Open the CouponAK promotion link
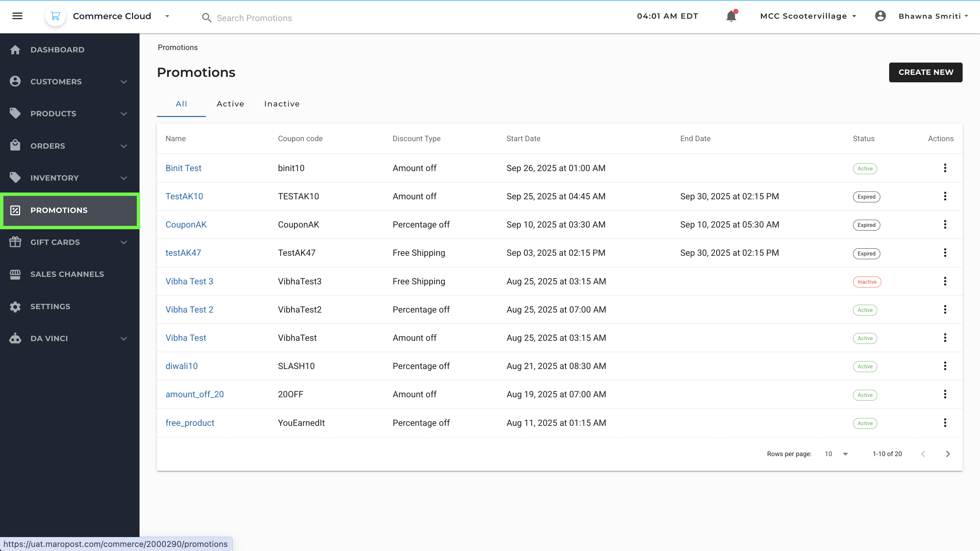The width and height of the screenshot is (980, 551). click(186, 225)
